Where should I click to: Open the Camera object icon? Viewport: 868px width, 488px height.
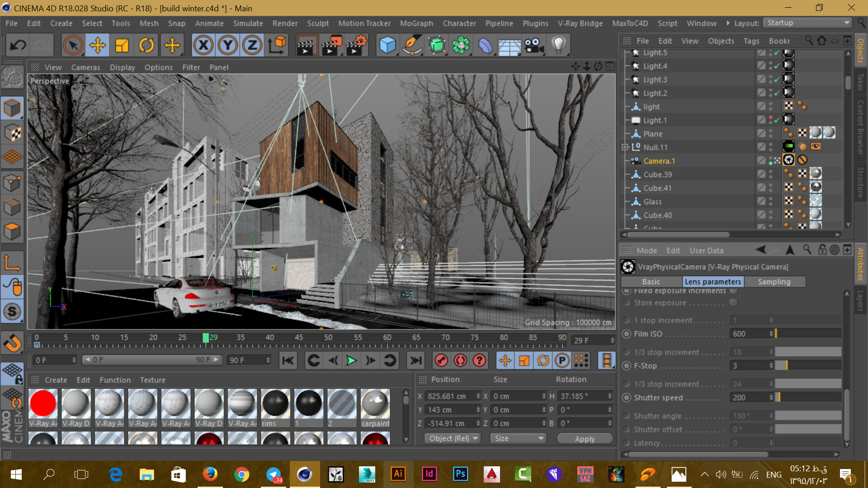534,45
